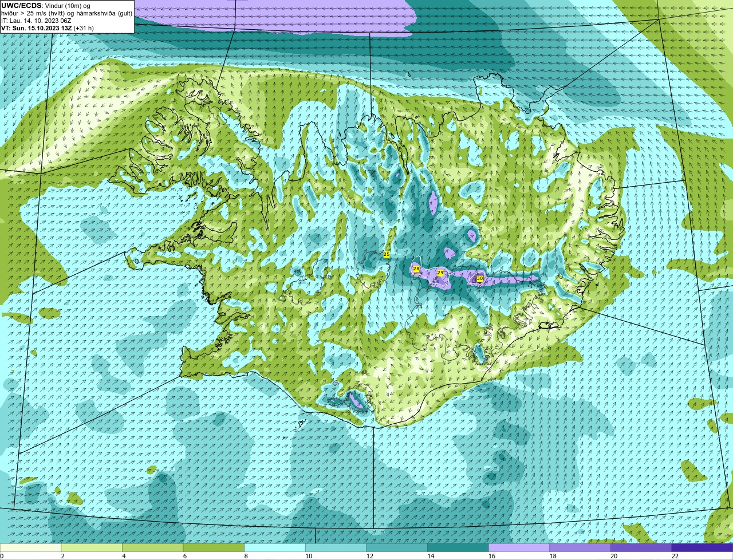Click the legend scale label '12'

coord(370,555)
